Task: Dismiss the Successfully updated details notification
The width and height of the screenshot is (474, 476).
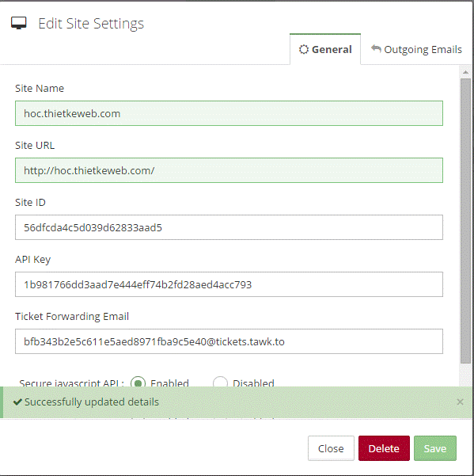Action: coord(460,402)
